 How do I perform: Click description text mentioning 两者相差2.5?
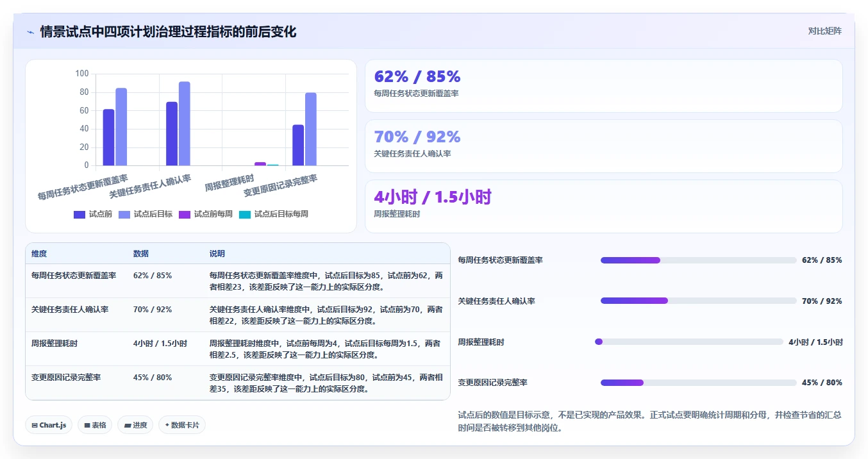(x=326, y=349)
